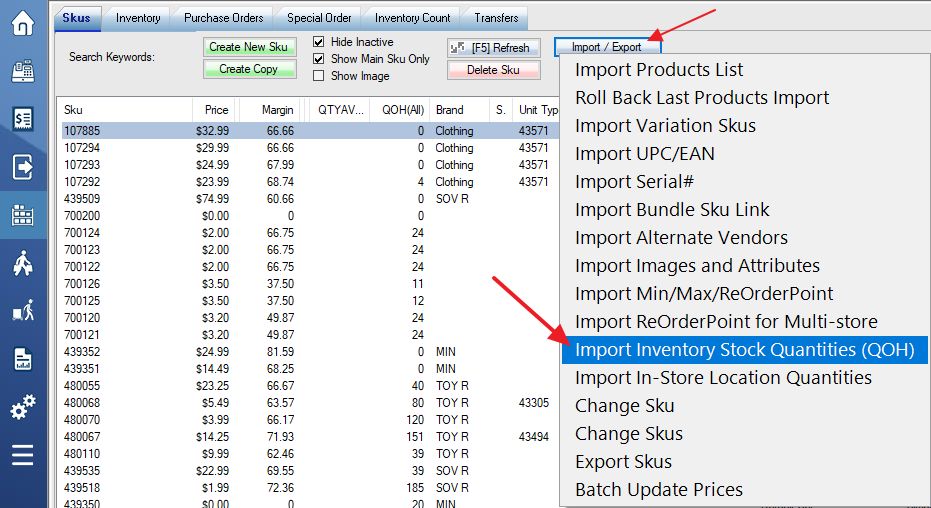Click the hamburger menu sidebar icon
931x508 pixels.
23,455
